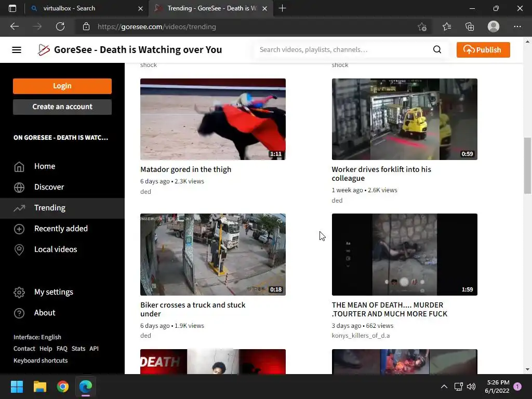Reload the page with refresh icon
Screen dimensions: 532x399
60,26
